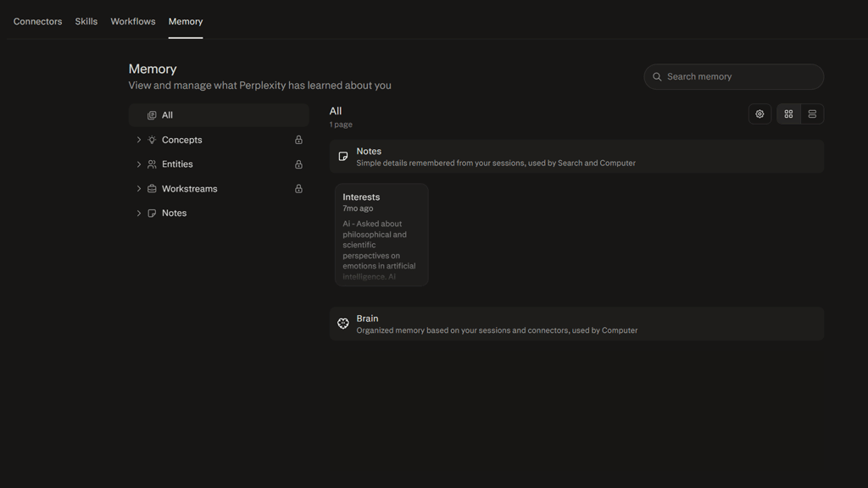Focus the Search memory field
The image size is (868, 488).
coord(733,77)
